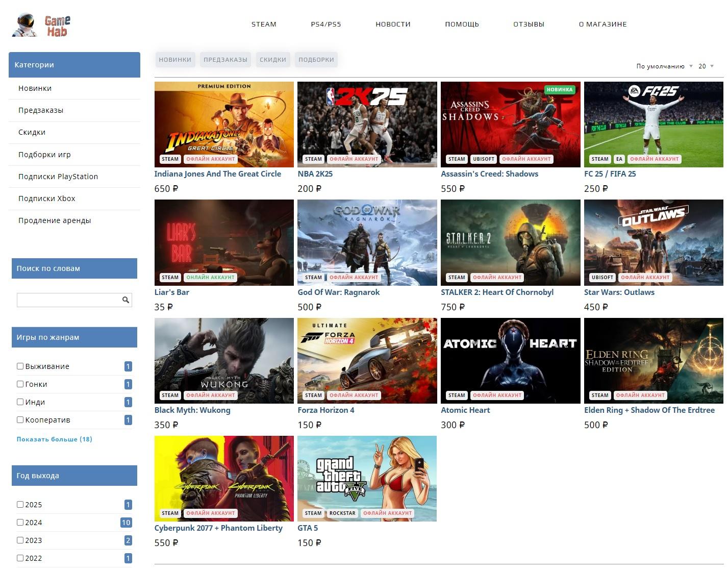Screen dimensions: 728x570
Task: Click Elden Ring + Shadow Of The Erdtree title
Action: coord(649,410)
